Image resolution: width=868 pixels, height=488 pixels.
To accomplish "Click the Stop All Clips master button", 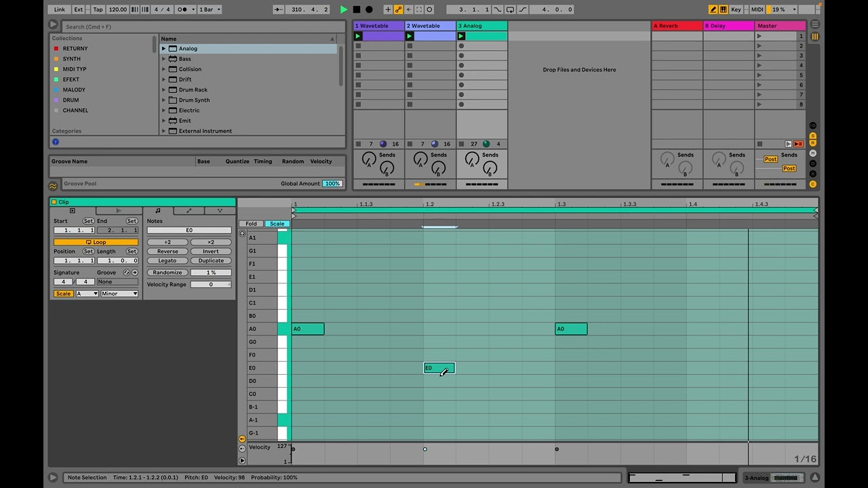I will click(x=759, y=144).
